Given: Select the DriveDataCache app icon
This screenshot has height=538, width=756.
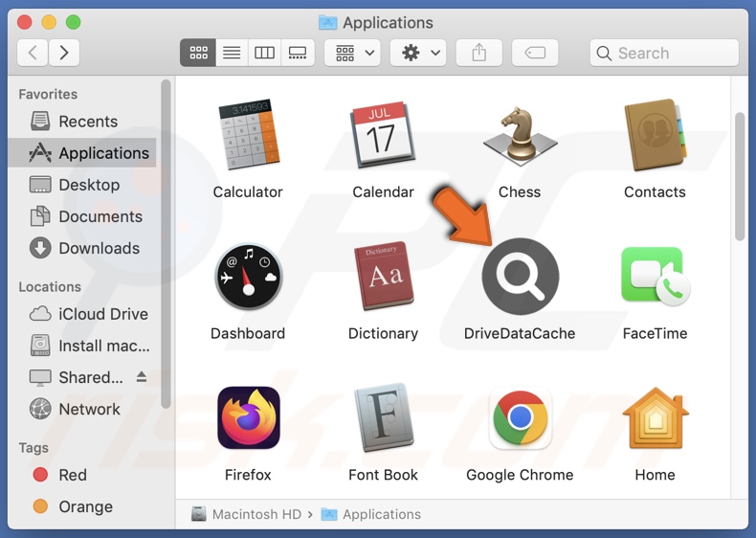Looking at the screenshot, I should (x=521, y=277).
